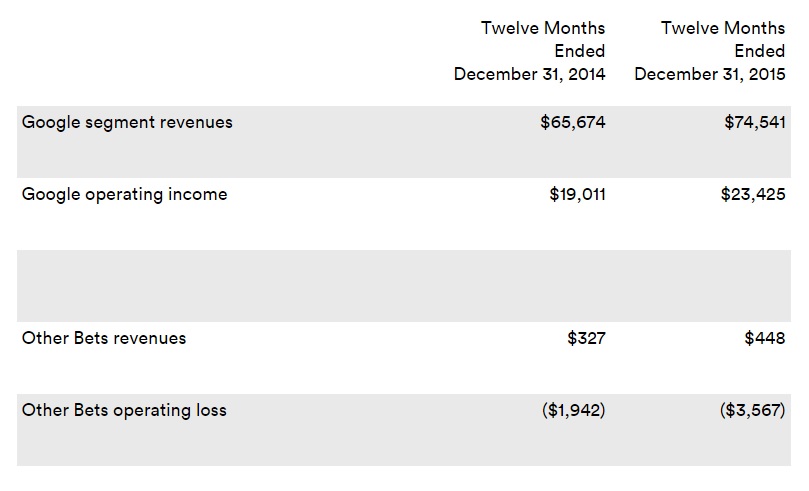This screenshot has height=491, width=809.
Task: Select the $448 Other Bets revenue
Action: 765,339
